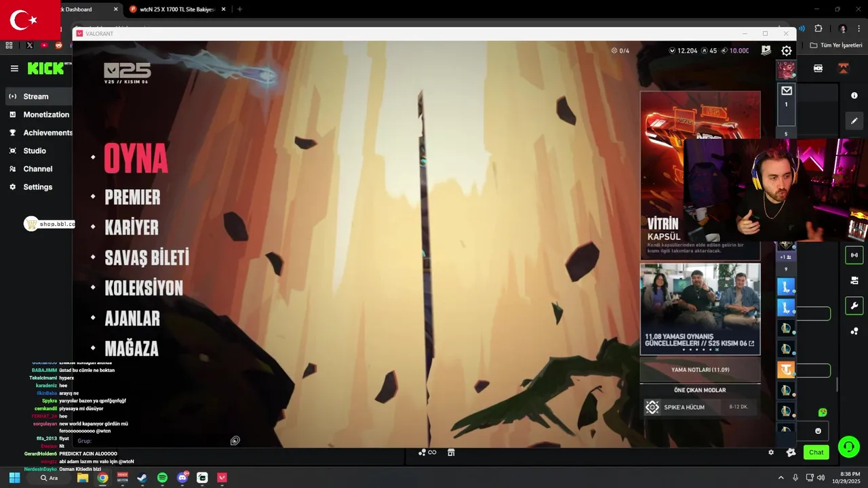The height and width of the screenshot is (488, 868).
Task: Open SAVAŞ BİLETİ battle pass menu
Action: 146,258
